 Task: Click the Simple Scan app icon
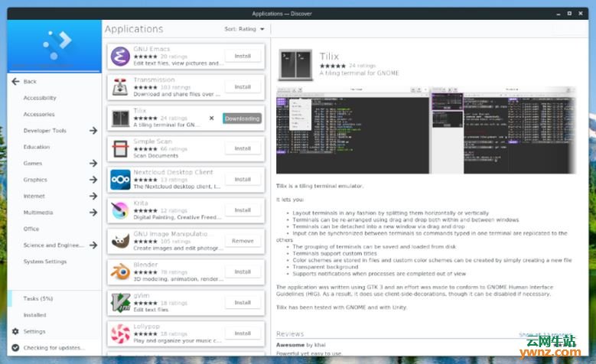(120, 149)
